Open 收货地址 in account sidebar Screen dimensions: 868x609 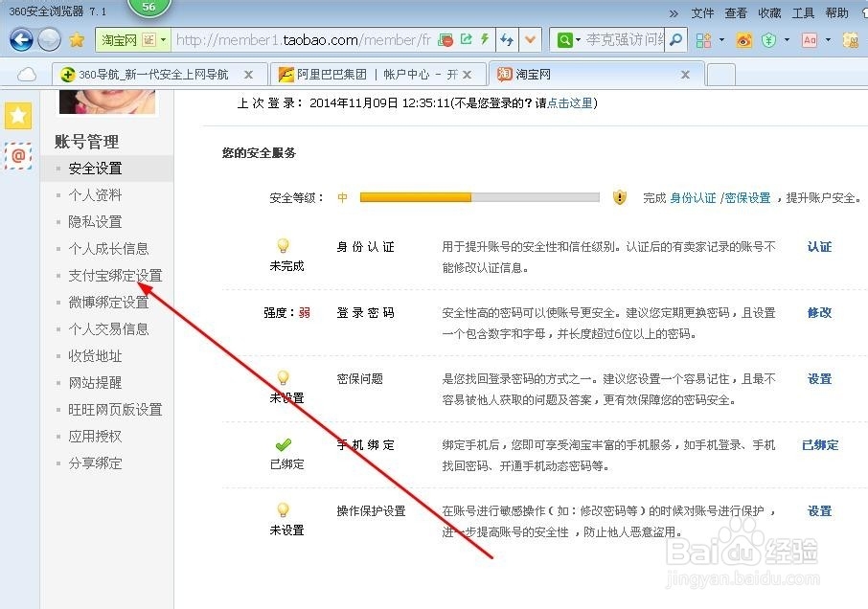click(x=95, y=355)
